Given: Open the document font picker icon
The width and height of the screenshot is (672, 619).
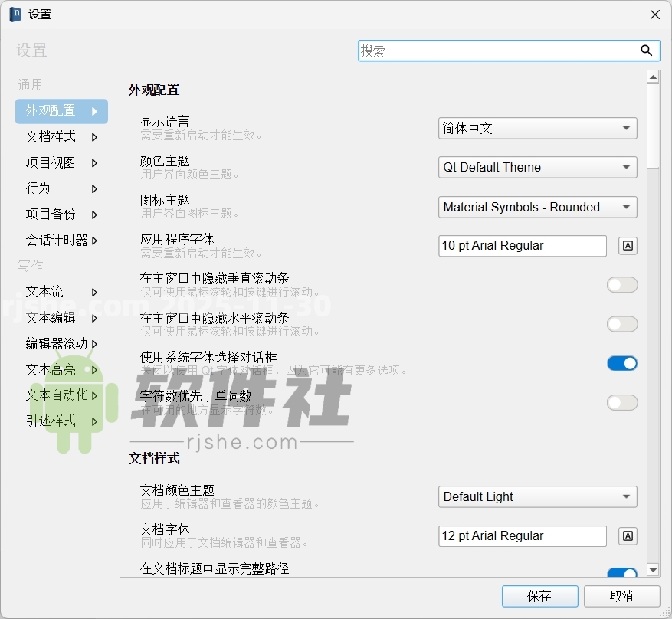Looking at the screenshot, I should (627, 536).
